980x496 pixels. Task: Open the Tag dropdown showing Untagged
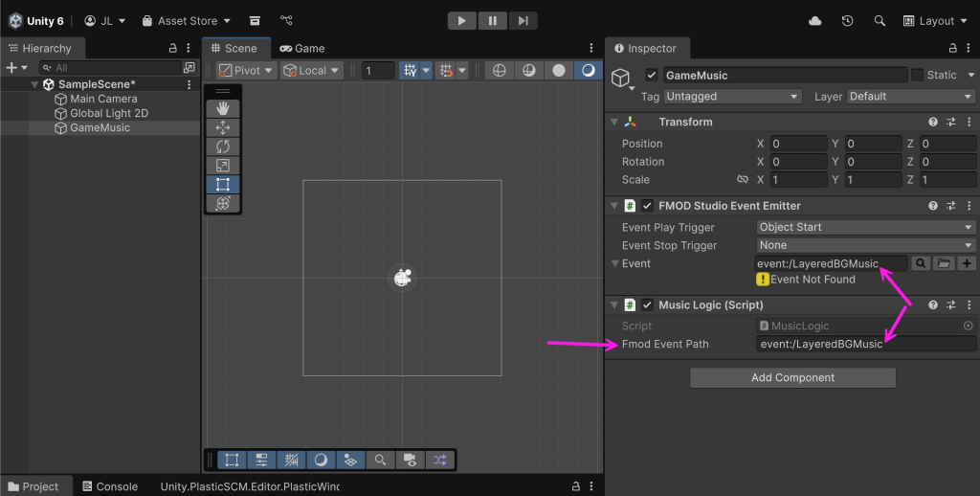coord(732,97)
